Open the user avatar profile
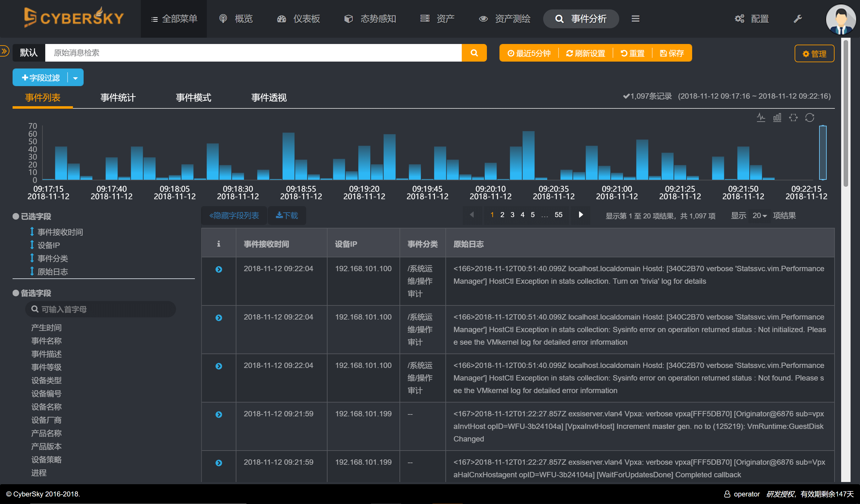860x504 pixels. point(840,19)
